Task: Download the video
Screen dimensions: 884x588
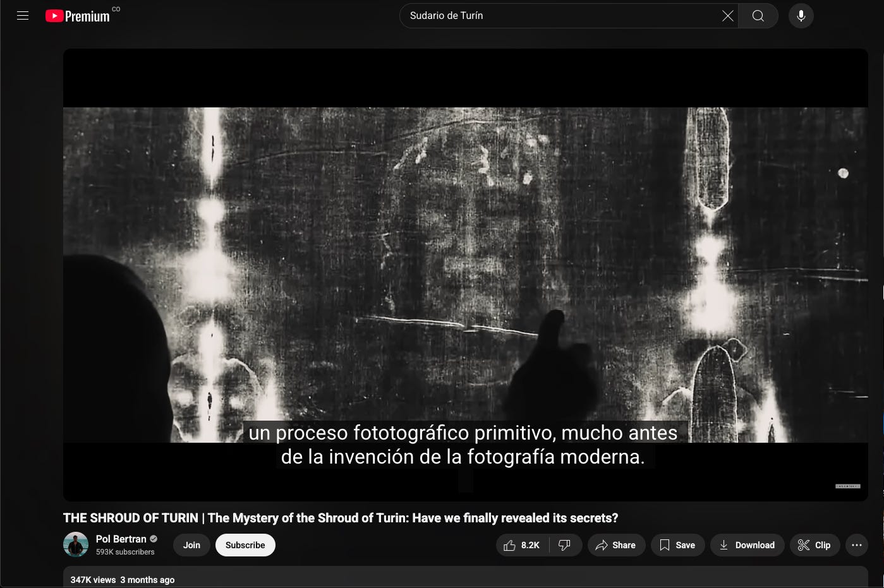Action: 748,545
